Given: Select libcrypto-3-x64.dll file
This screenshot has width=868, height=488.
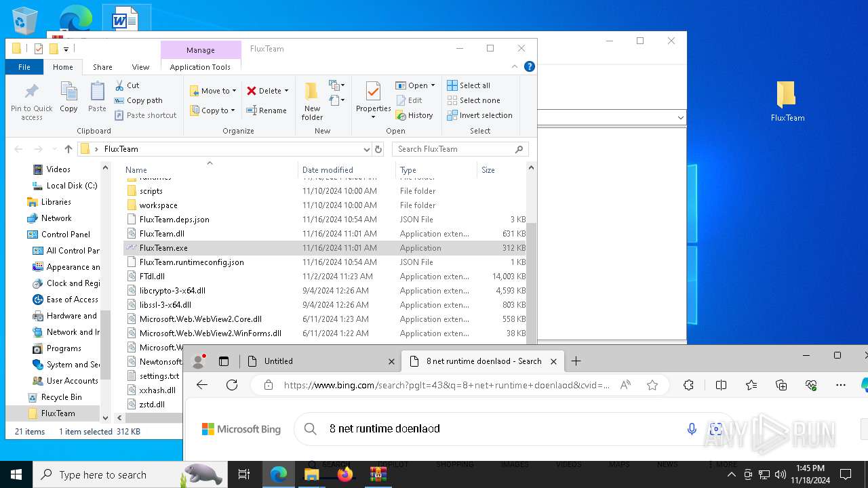Looking at the screenshot, I should (172, 291).
